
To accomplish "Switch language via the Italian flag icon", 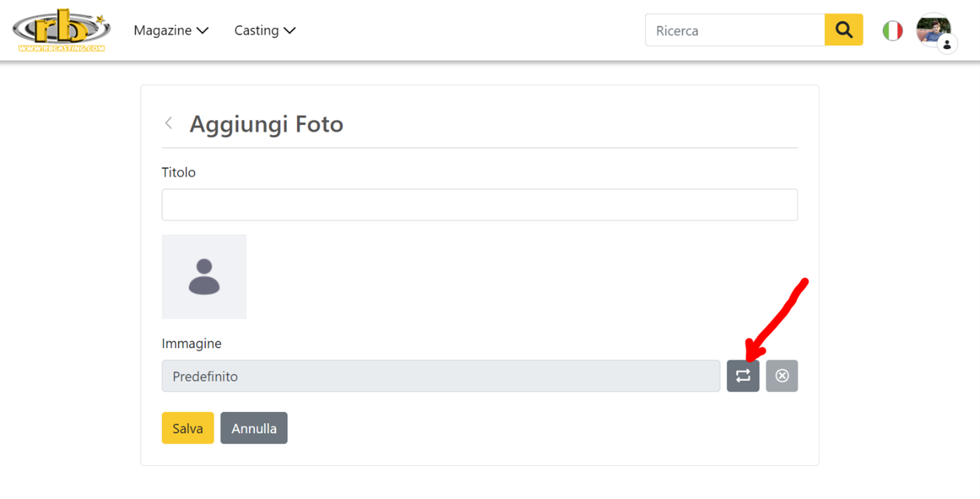I will 892,31.
